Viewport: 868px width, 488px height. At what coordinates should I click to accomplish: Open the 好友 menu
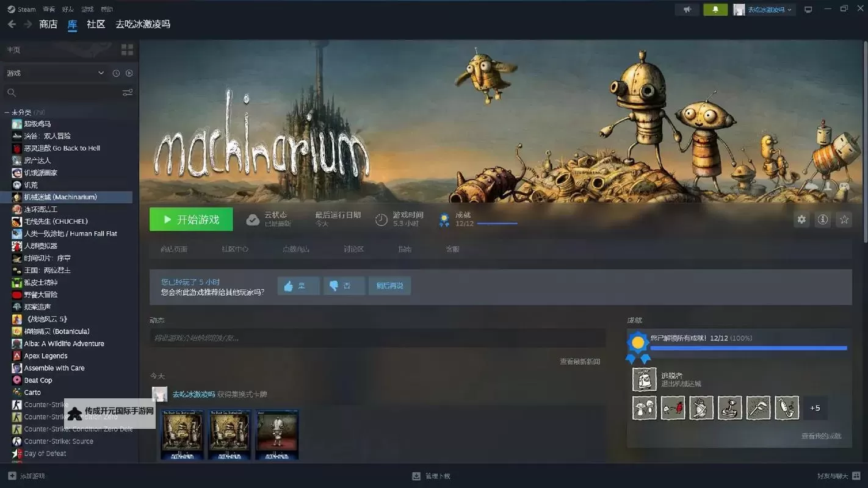coord(68,10)
